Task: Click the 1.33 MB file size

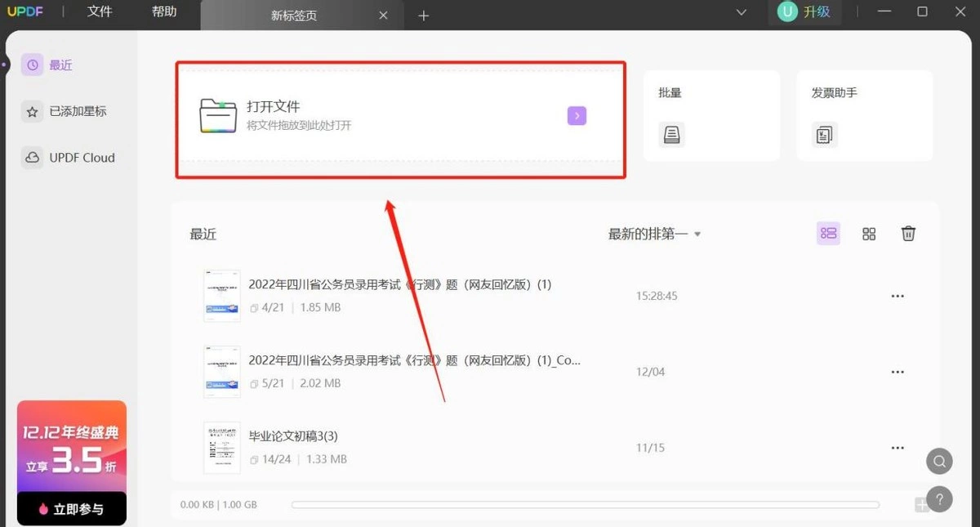Action: coord(327,459)
